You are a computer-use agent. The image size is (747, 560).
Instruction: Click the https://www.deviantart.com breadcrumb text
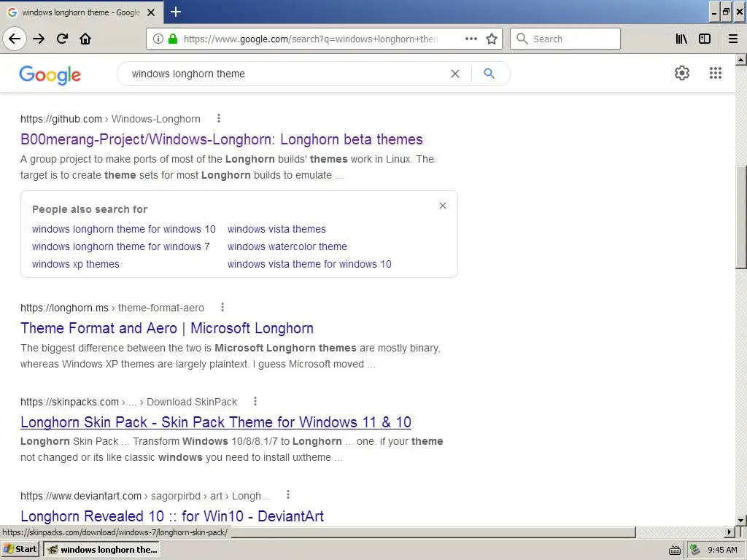click(81, 496)
